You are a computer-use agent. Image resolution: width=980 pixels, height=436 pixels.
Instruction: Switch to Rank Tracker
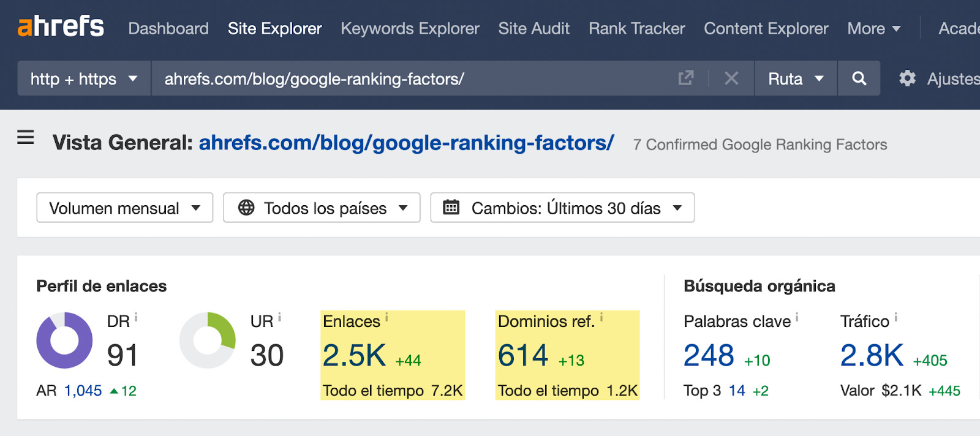point(636,29)
